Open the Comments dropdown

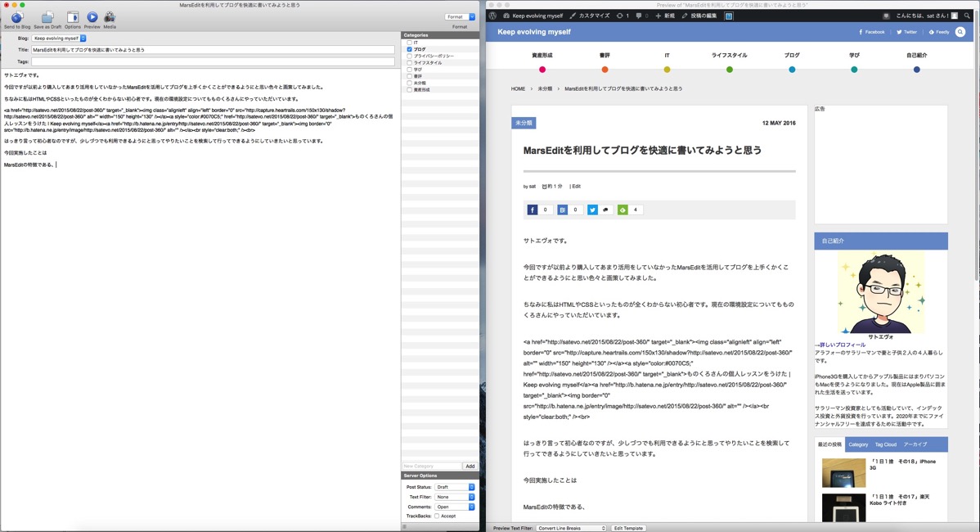pyautogui.click(x=455, y=507)
